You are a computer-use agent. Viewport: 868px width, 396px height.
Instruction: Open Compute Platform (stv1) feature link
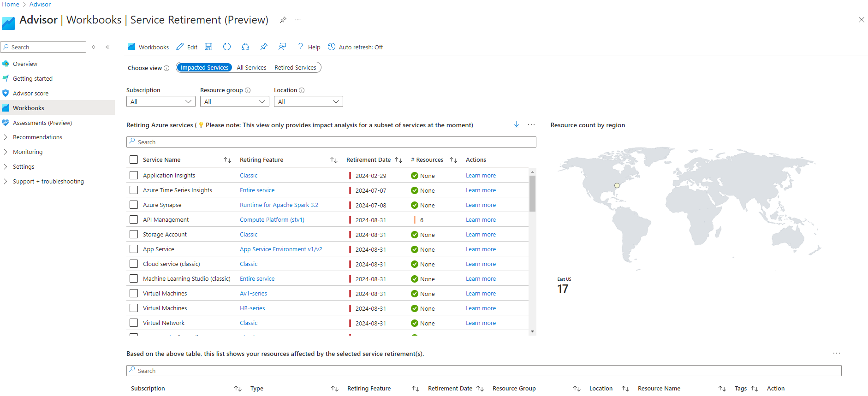pos(272,220)
